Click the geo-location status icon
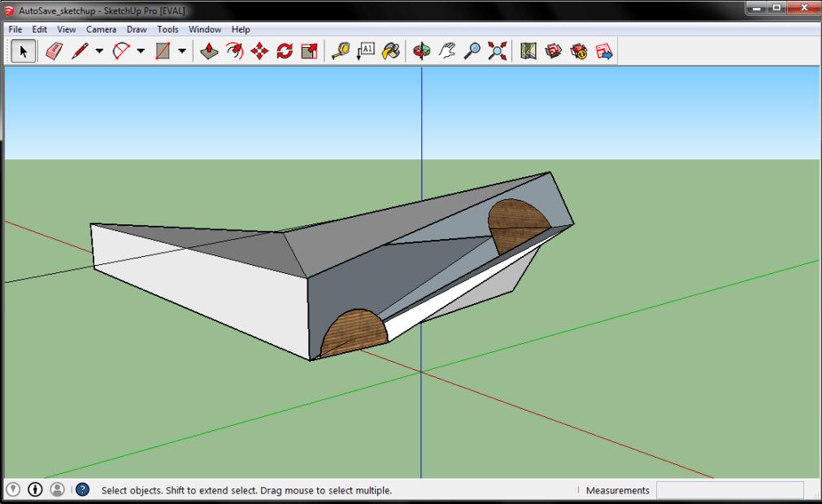The width and height of the screenshot is (822, 504). (14, 490)
